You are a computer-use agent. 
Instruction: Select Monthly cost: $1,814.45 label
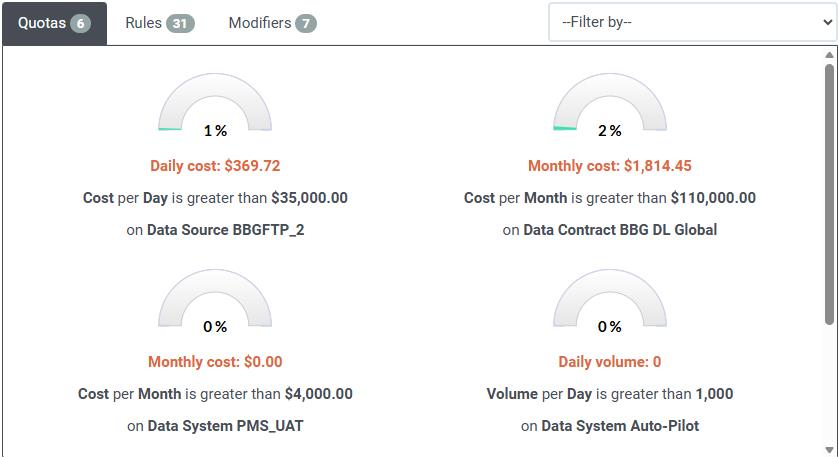pos(609,166)
